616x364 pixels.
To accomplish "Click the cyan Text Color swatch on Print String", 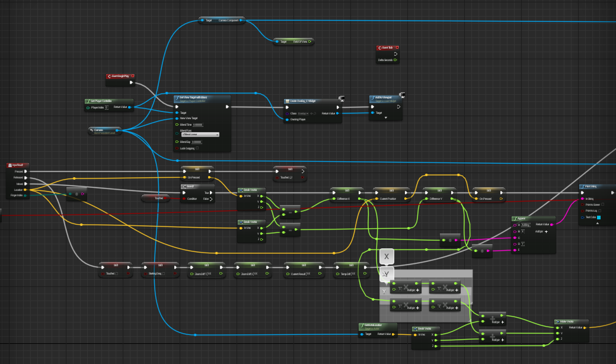I will (599, 217).
